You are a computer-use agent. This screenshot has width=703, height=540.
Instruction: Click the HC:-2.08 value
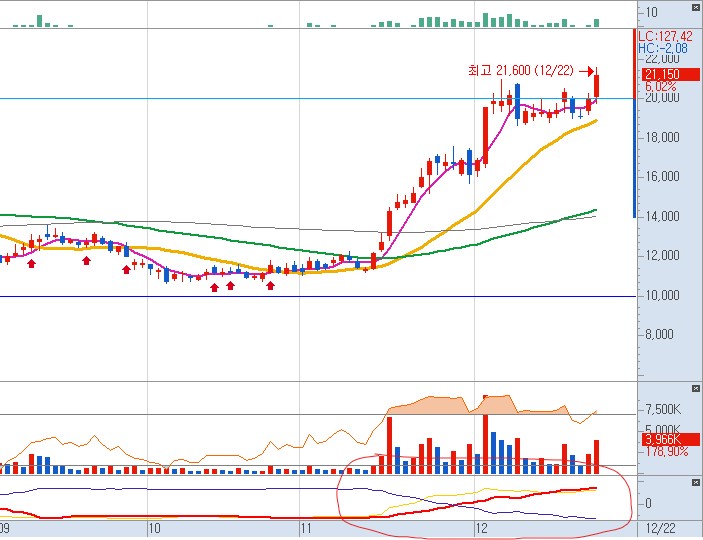coord(663,48)
